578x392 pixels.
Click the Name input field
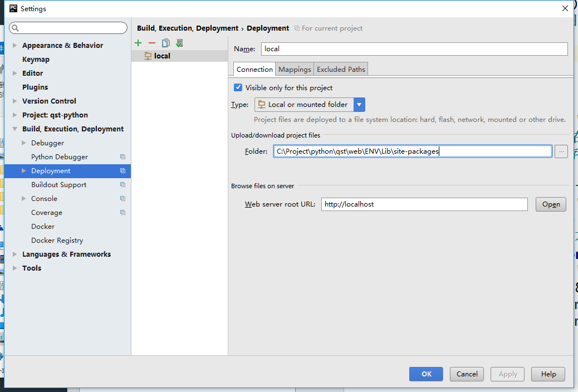point(414,49)
